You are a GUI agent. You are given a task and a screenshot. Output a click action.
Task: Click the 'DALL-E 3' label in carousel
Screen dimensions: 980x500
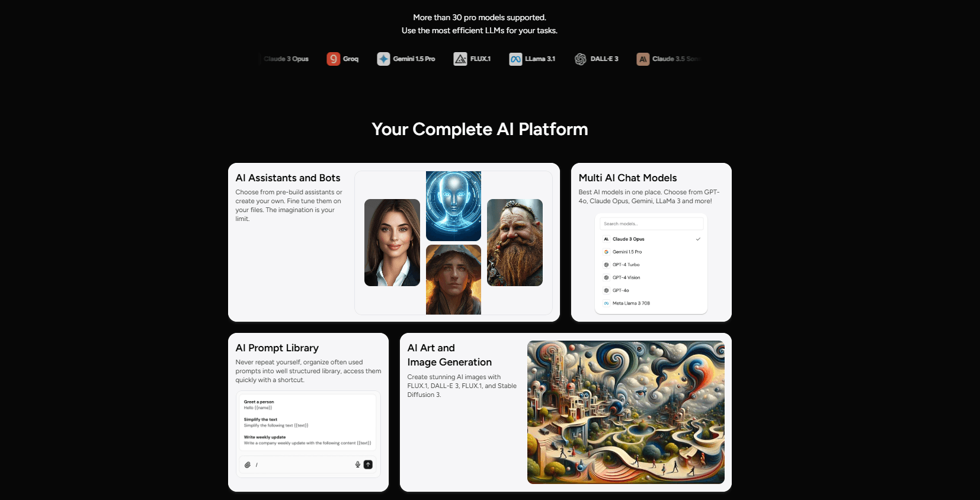click(604, 59)
